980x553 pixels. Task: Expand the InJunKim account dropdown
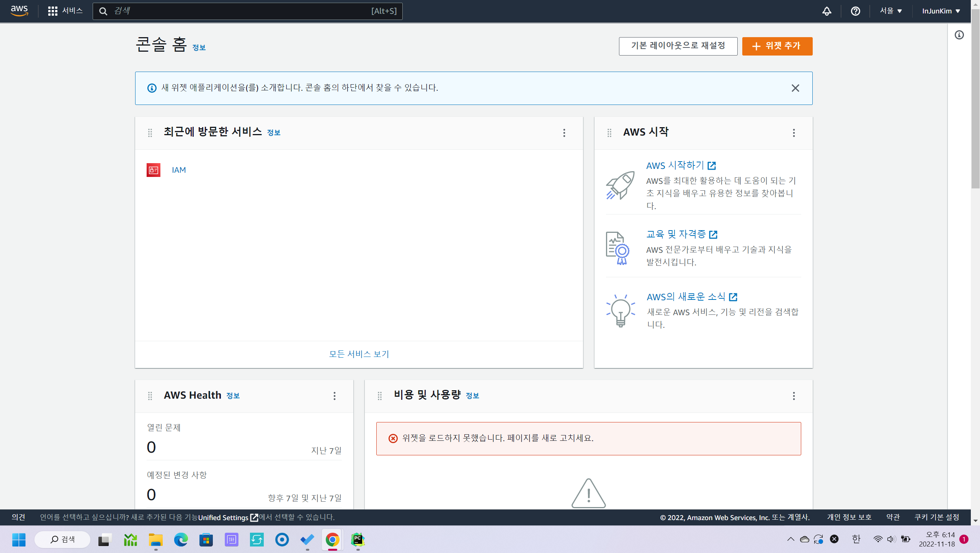[x=941, y=11]
